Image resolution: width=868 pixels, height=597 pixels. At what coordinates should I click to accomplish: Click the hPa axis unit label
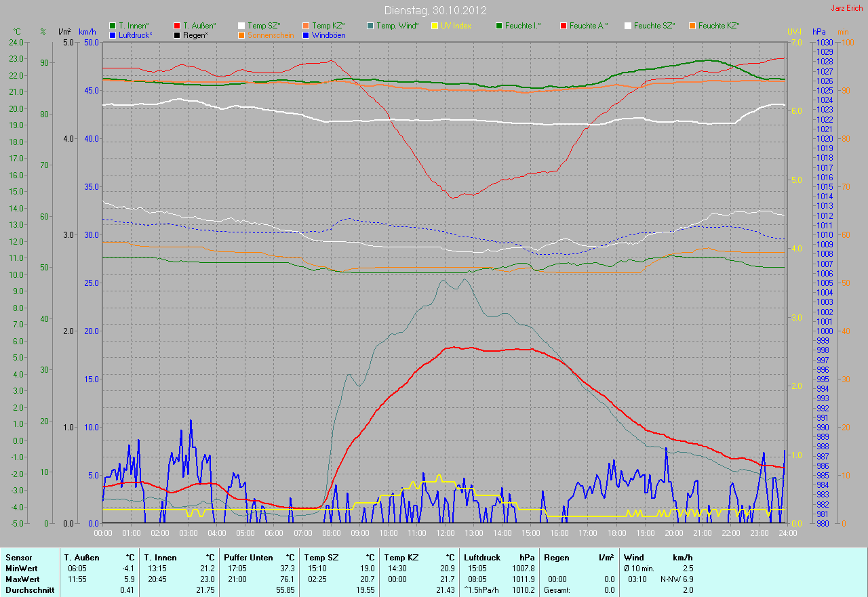point(819,32)
